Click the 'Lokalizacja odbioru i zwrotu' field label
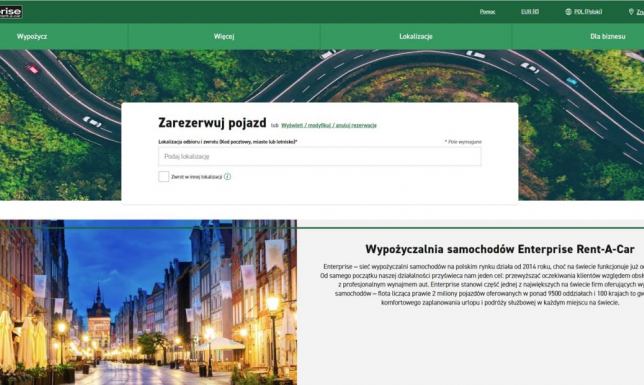 (x=228, y=142)
